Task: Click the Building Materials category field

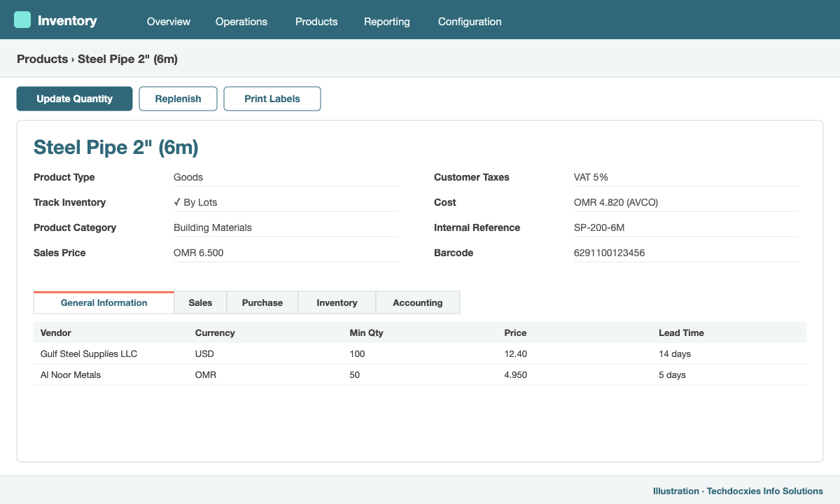Action: [286, 227]
